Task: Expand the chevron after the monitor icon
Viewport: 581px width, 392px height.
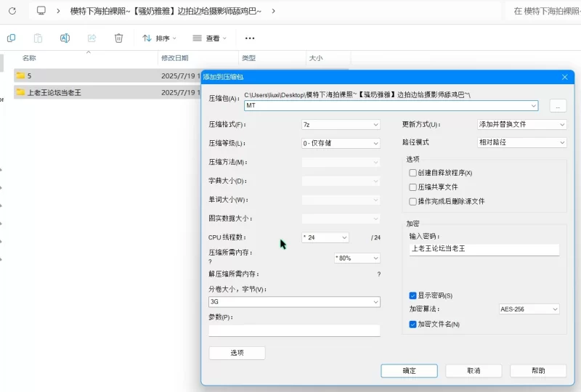Action: [58, 11]
